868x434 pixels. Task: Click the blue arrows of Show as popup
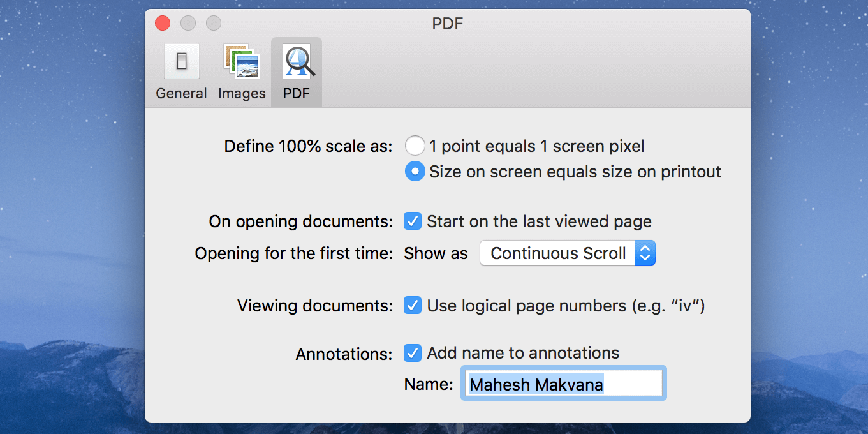click(x=645, y=253)
